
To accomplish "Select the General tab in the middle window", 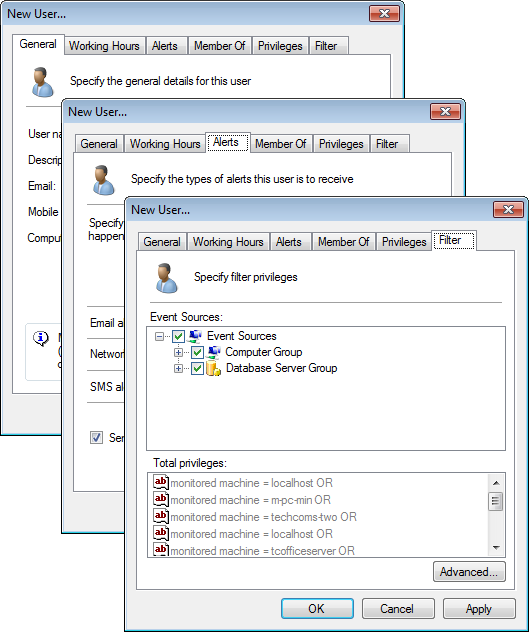I will (x=99, y=144).
